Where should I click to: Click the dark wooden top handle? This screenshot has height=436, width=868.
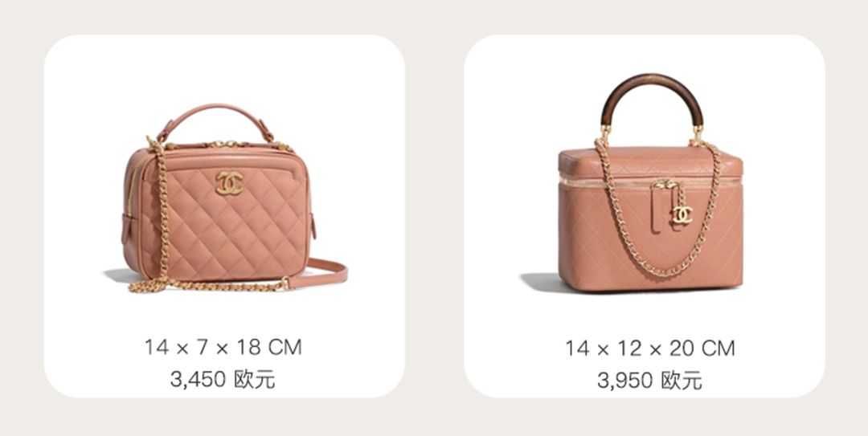[652, 97]
